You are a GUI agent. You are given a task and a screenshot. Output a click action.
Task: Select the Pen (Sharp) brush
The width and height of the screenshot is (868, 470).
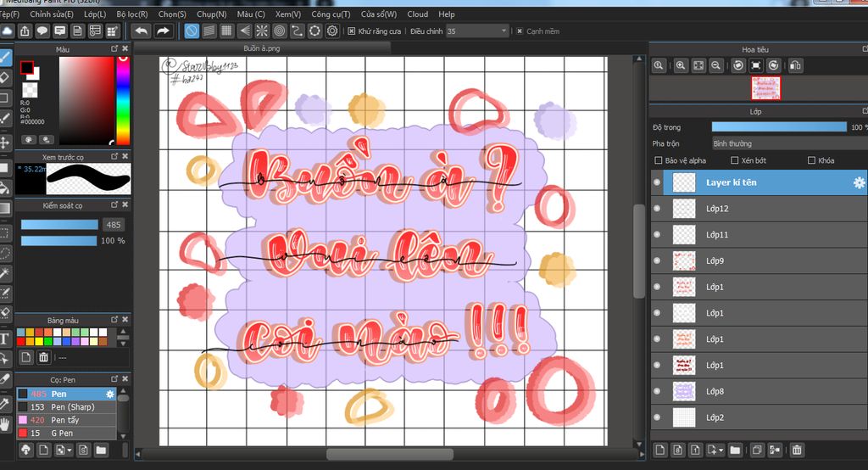[x=66, y=407]
